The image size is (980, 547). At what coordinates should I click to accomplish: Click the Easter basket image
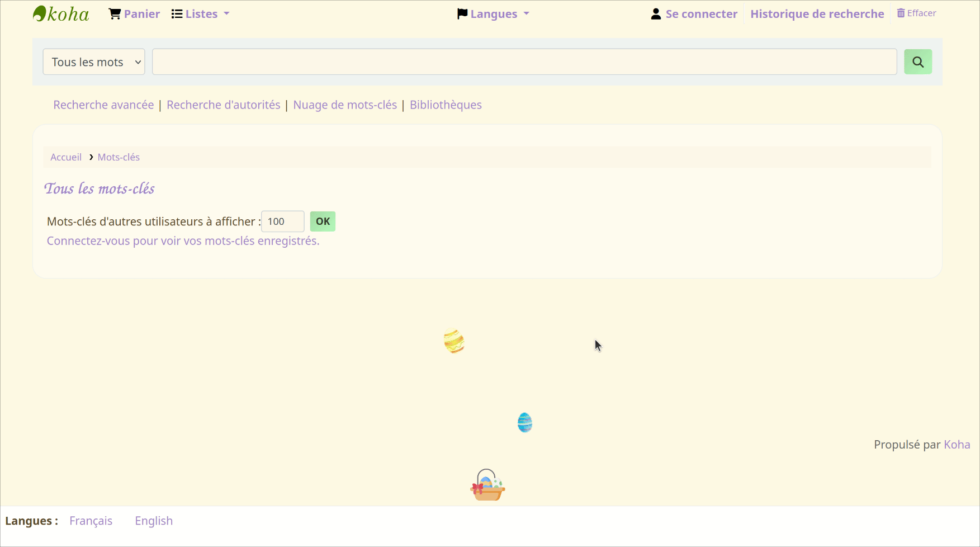point(487,485)
